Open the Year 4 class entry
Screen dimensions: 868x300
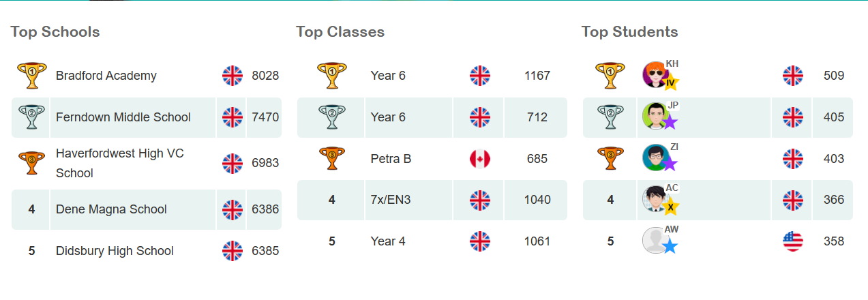(x=388, y=241)
